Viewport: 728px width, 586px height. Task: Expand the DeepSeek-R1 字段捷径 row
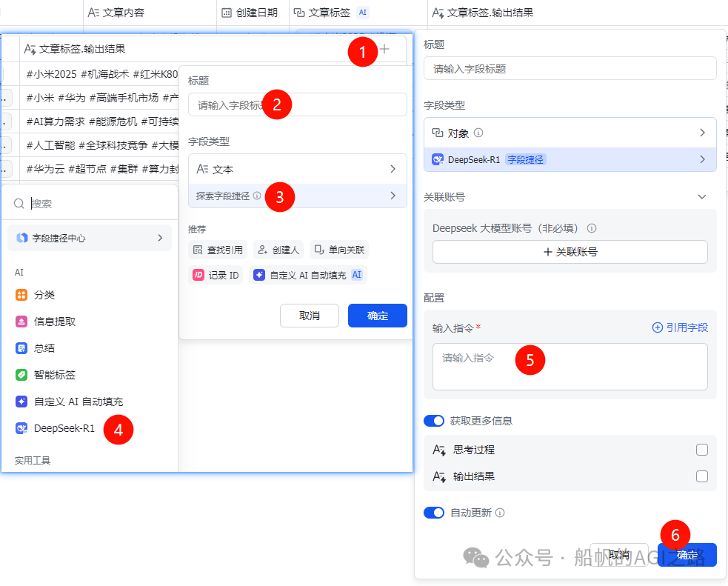570,159
